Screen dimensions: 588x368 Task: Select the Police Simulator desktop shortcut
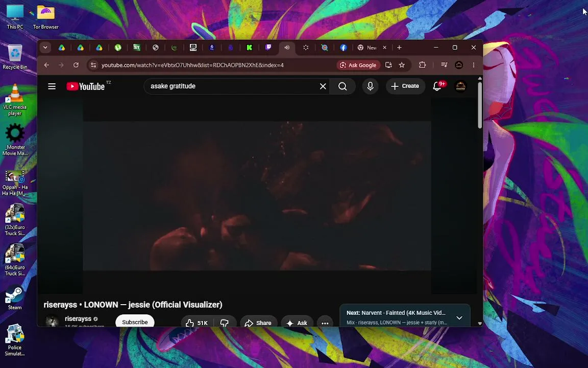(15, 340)
